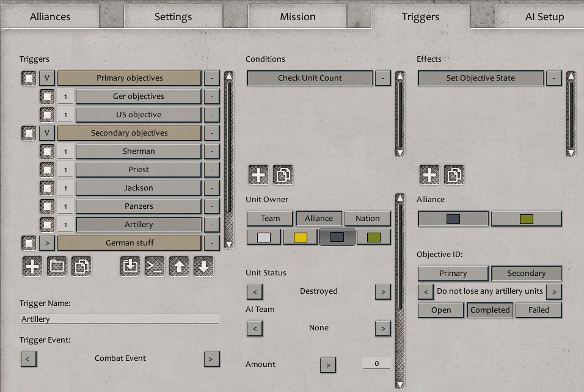Pick the yellow unit owner color
584x392 pixels.
pyautogui.click(x=300, y=238)
